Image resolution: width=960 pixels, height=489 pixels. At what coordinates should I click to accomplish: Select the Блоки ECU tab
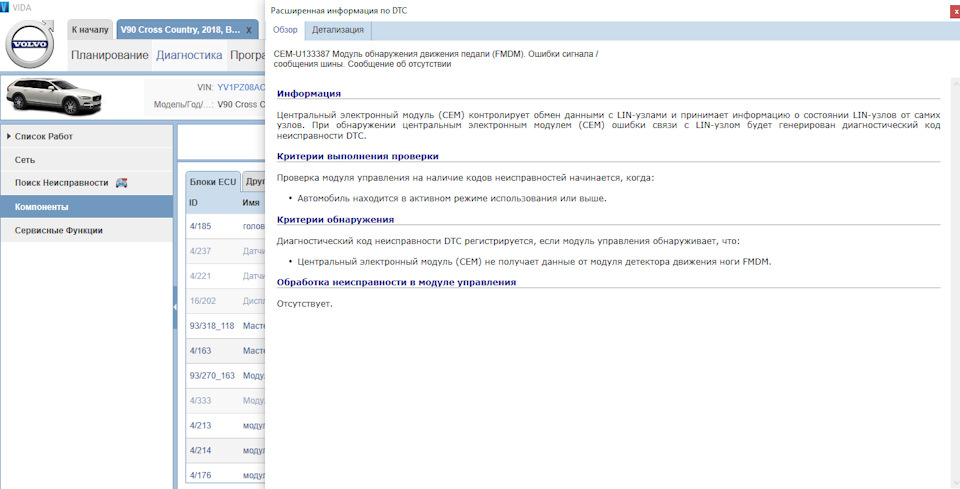pos(212,182)
